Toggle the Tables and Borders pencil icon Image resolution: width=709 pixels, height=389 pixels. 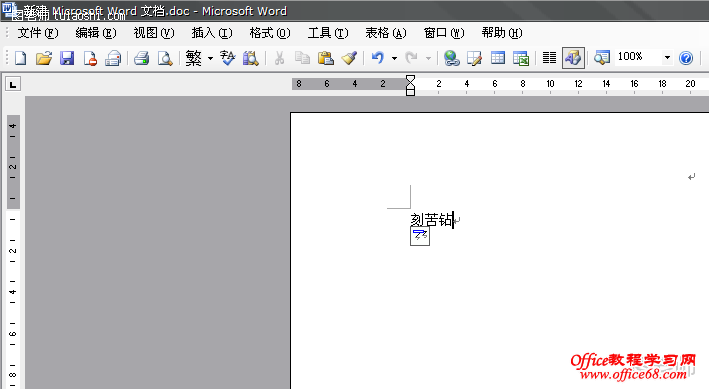pyautogui.click(x=474, y=58)
